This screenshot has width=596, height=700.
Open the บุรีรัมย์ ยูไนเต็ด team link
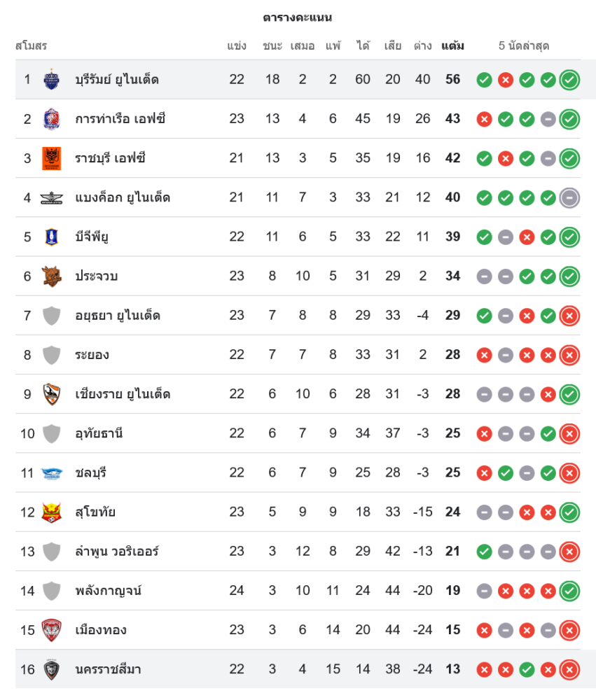117,79
